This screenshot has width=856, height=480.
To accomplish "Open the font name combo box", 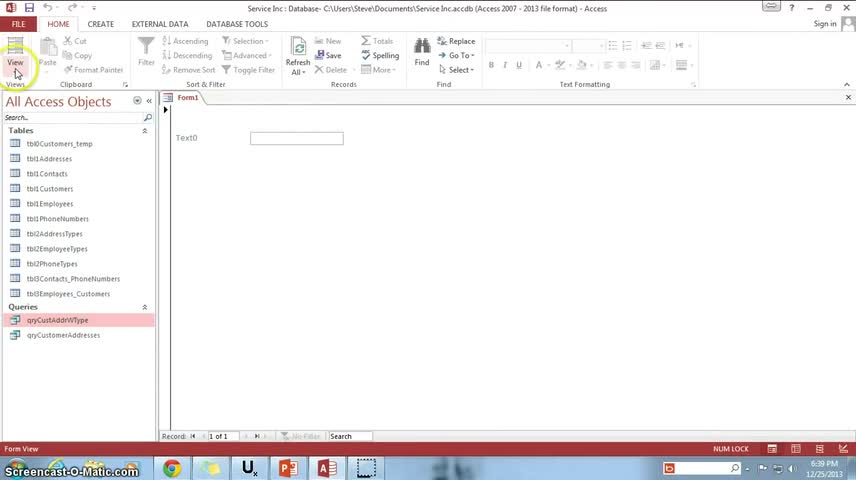I will pos(528,46).
